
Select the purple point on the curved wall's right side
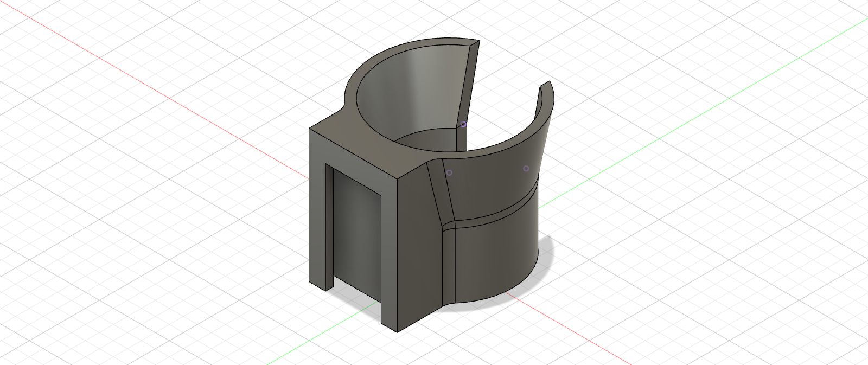(526, 169)
